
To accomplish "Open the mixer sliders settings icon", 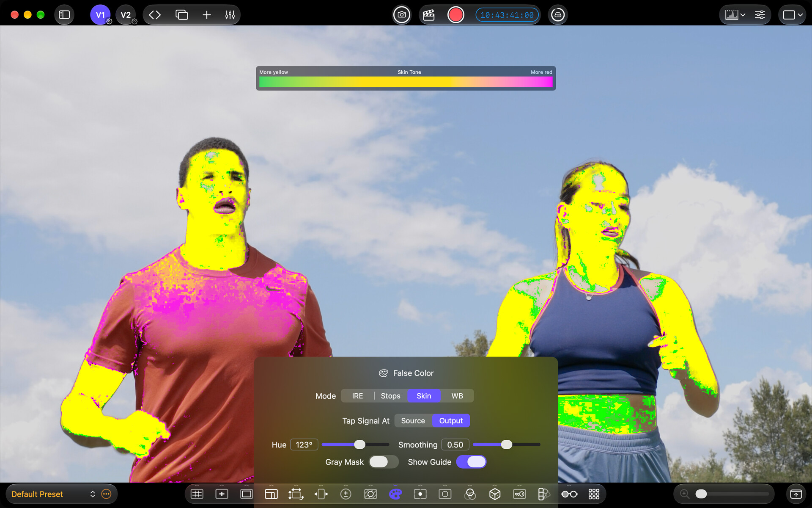I will [230, 15].
